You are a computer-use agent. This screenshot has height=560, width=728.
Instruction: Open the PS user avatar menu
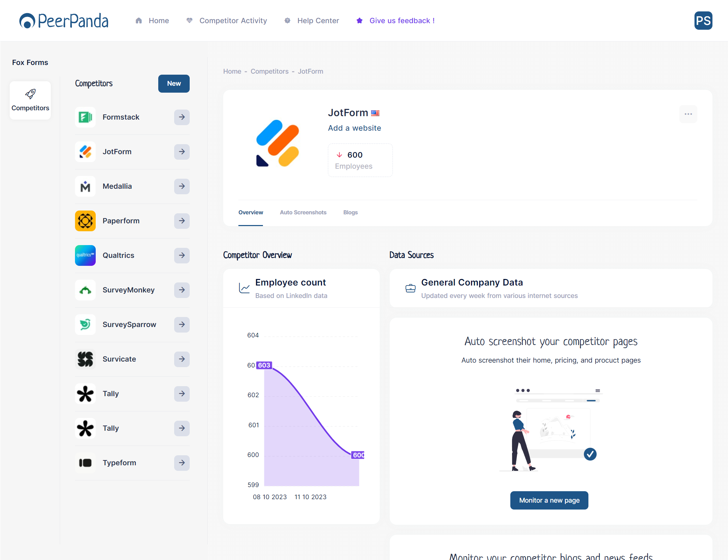[x=703, y=21]
